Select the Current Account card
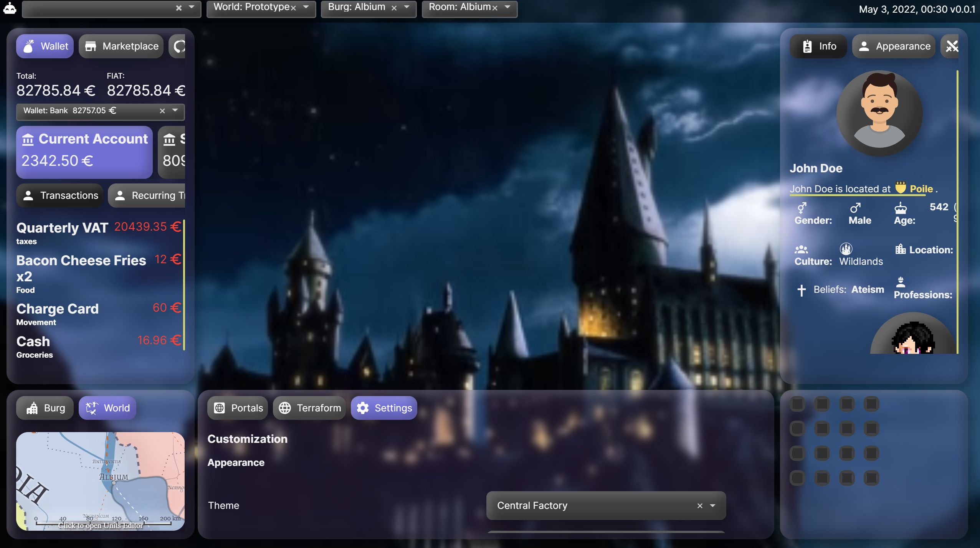 point(84,152)
